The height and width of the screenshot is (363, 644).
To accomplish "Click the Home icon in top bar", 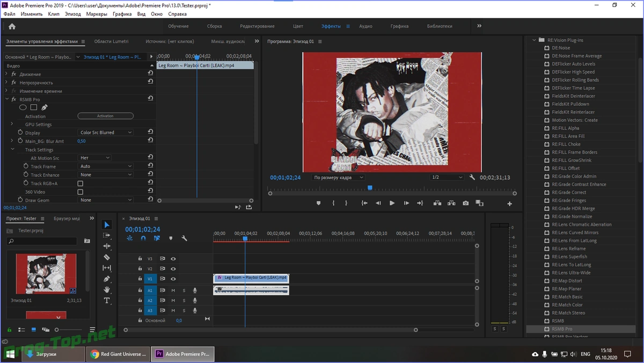I will coord(12,26).
